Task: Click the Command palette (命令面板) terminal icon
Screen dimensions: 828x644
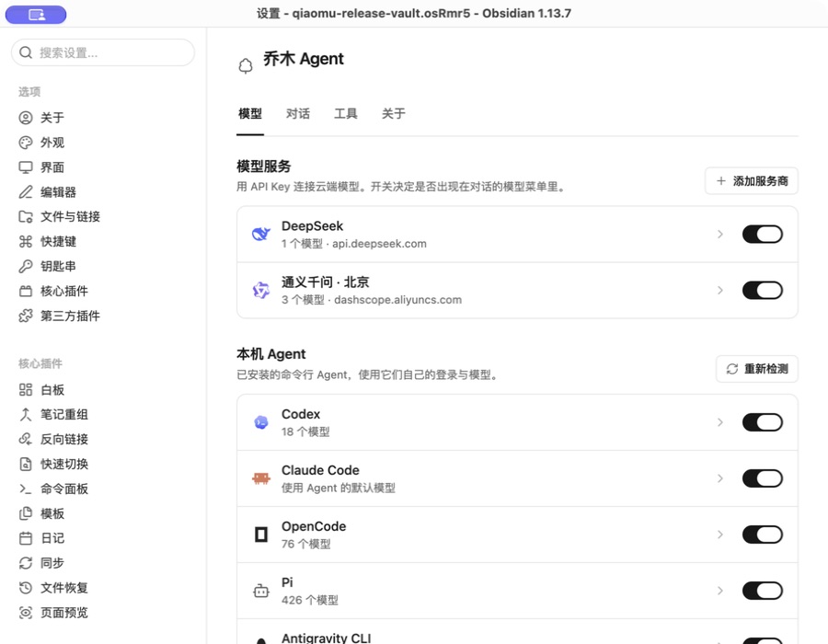Action: pyautogui.click(x=26, y=489)
